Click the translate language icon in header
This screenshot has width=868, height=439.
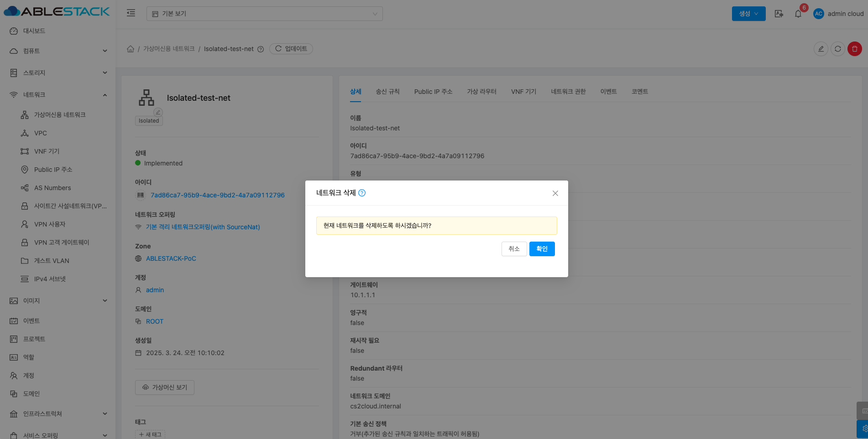[779, 14]
